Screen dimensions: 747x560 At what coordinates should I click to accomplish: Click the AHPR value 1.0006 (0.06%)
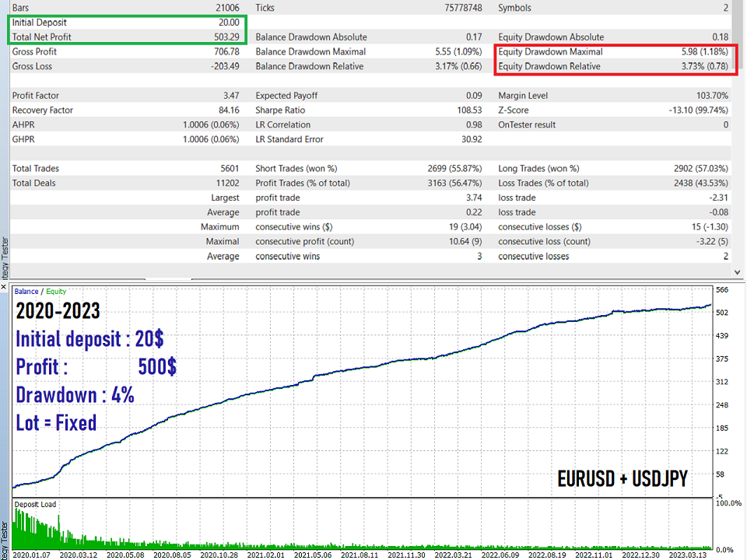pyautogui.click(x=211, y=124)
